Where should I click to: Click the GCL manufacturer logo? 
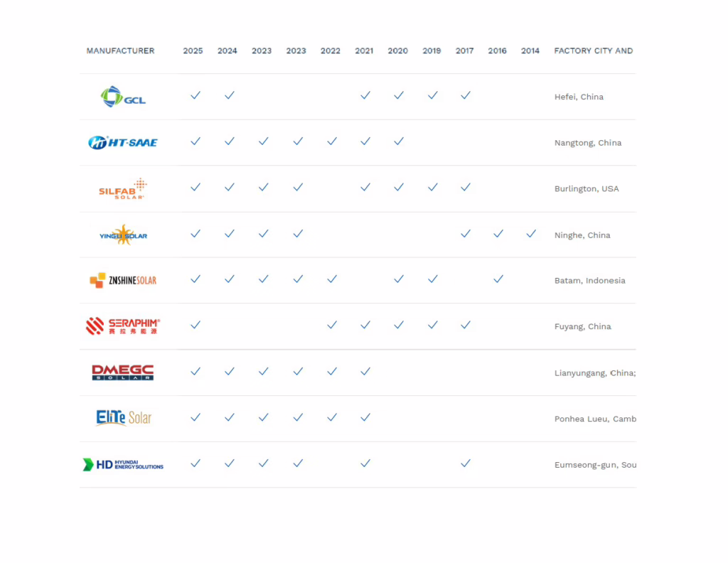[123, 97]
